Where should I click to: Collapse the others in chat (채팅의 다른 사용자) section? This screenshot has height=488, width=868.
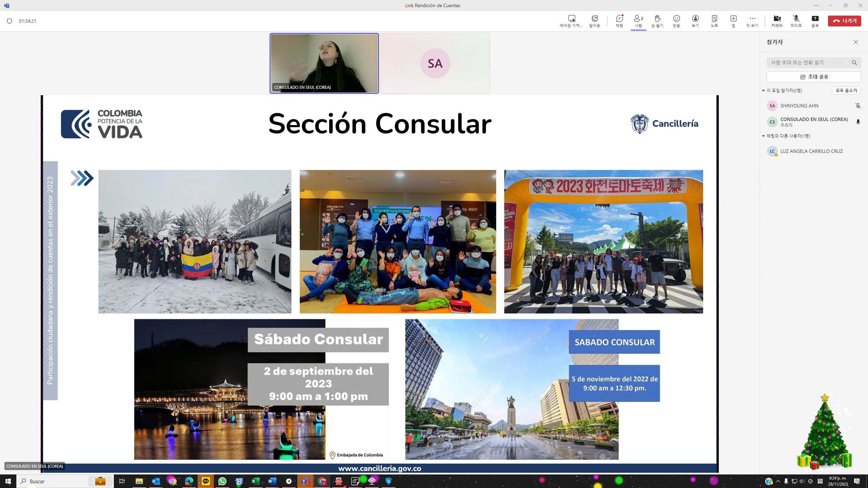(x=764, y=136)
